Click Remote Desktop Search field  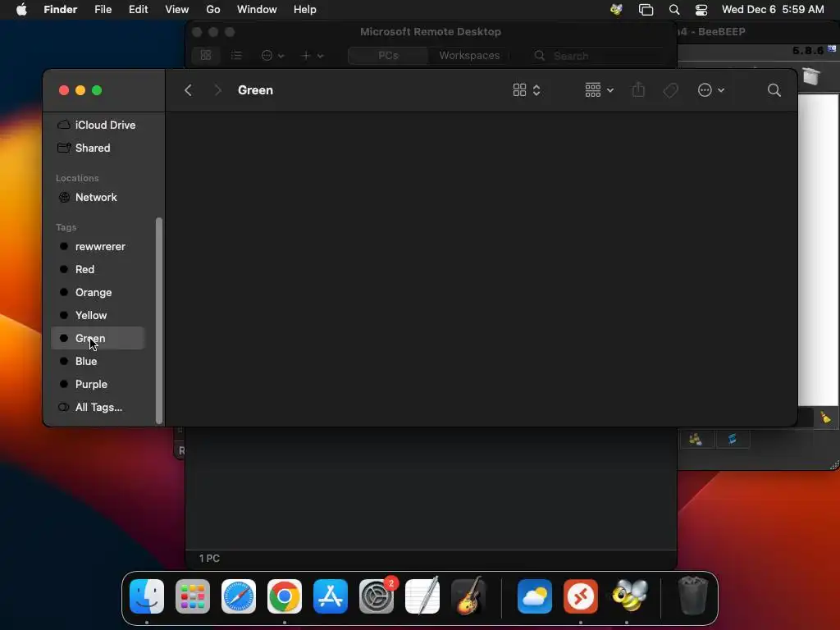click(600, 55)
